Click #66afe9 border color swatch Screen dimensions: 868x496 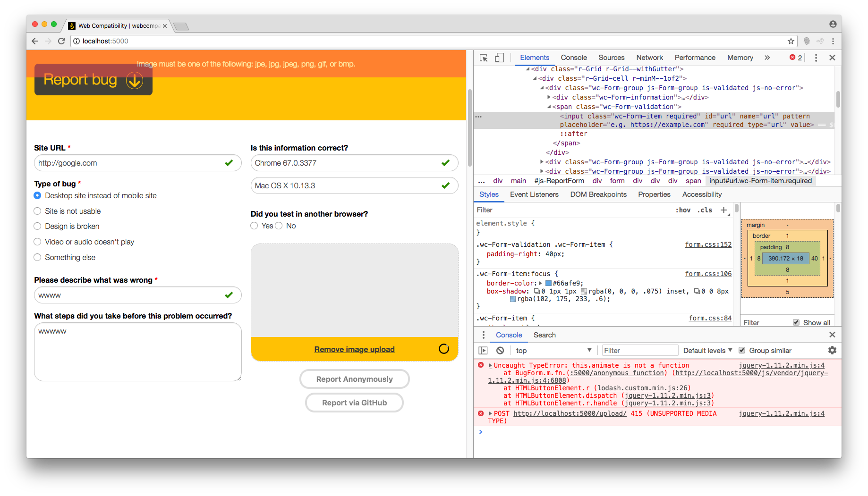(x=548, y=283)
